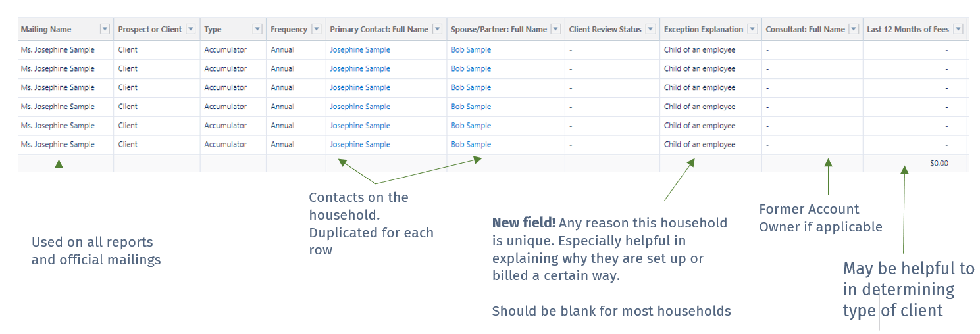This screenshot has height=334, width=980.
Task: Click Bob Sample link in first row
Action: click(x=471, y=50)
